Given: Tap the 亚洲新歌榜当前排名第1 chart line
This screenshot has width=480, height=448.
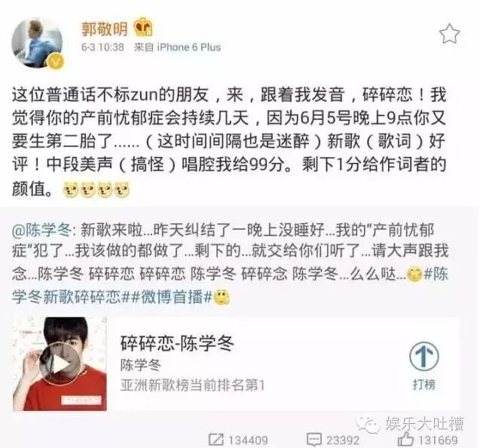Looking at the screenshot, I should click(x=192, y=385).
